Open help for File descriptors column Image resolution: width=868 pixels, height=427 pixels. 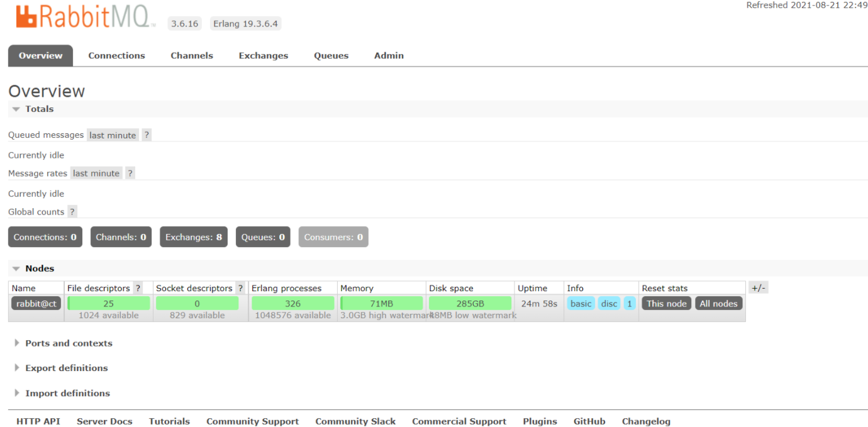click(x=138, y=288)
